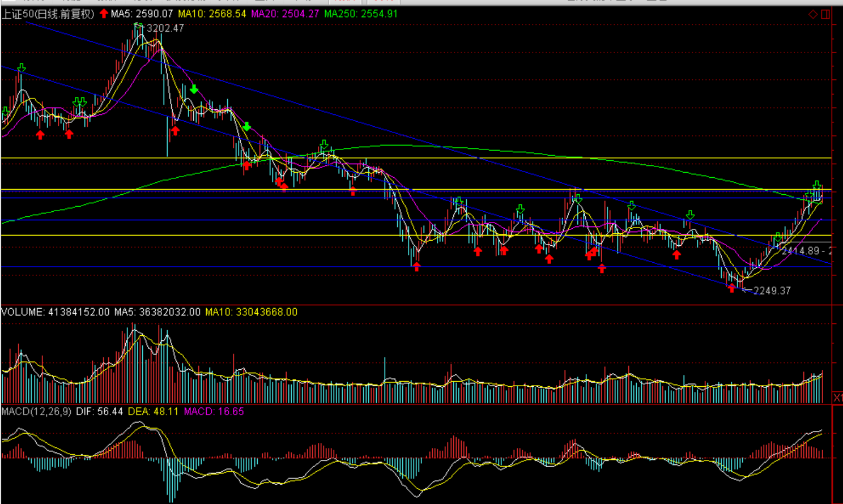This screenshot has height=504, width=843.
Task: Click the red diamond icon in top-right corner
Action: pyautogui.click(x=813, y=14)
